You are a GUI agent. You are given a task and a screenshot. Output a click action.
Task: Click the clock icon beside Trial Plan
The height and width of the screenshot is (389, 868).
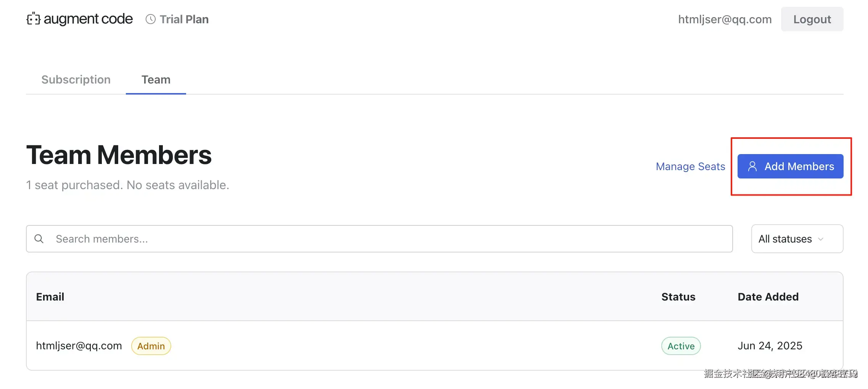coord(151,19)
